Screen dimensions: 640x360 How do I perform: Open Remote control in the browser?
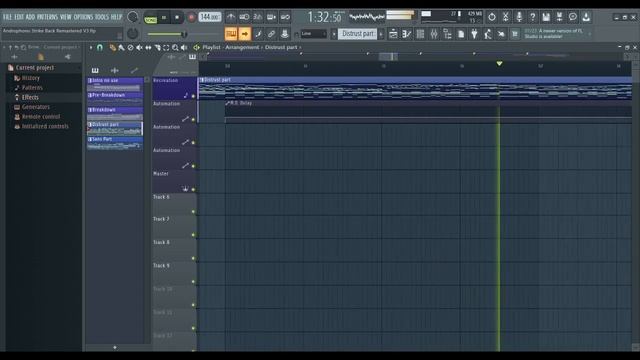pyautogui.click(x=41, y=117)
